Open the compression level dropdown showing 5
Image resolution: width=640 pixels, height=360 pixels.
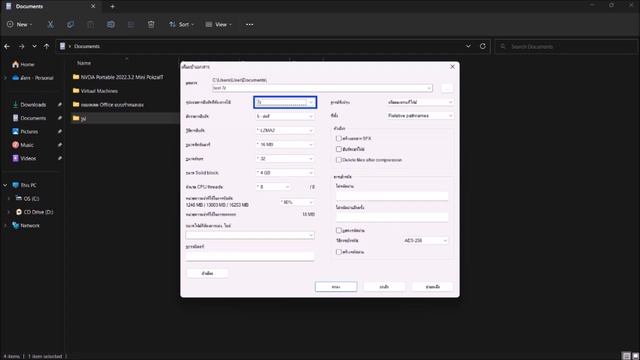click(x=285, y=116)
